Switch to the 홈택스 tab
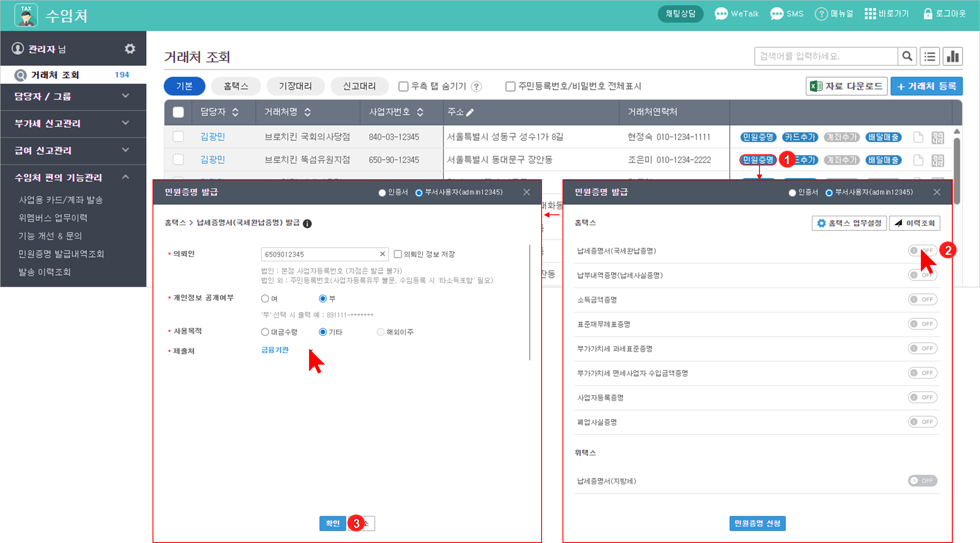 click(236, 86)
